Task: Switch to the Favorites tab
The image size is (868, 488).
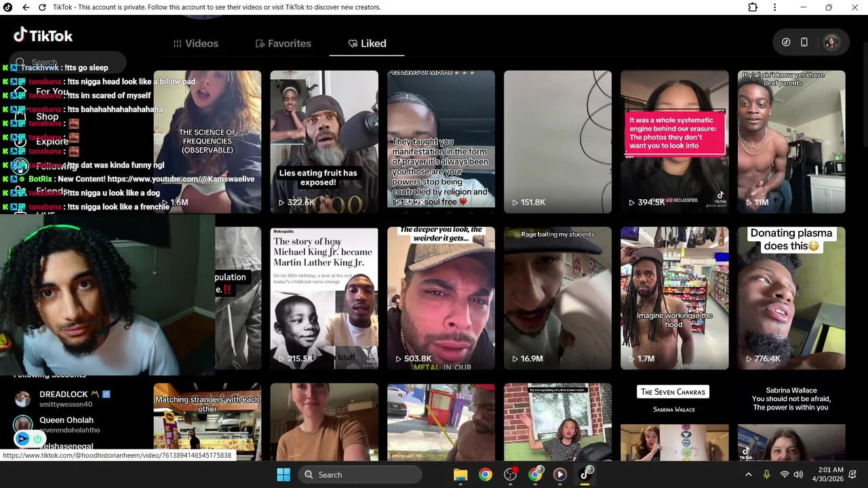Action: 283,43
